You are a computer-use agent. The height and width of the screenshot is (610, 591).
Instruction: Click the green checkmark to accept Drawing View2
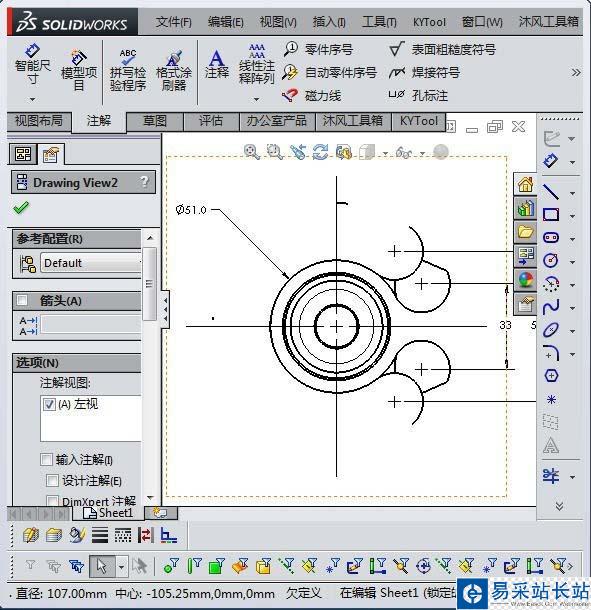point(21,207)
